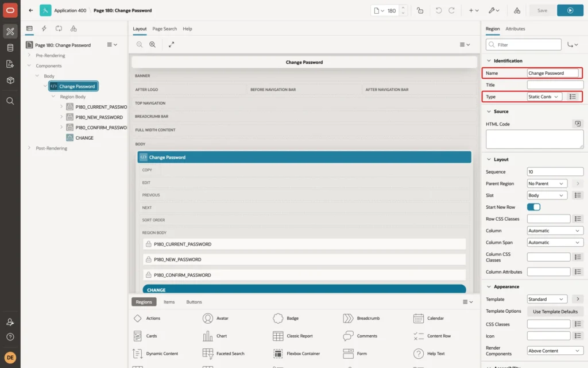Expand the Post-Rendering tree node
Viewport: 588px width, 368px height.
pos(29,148)
